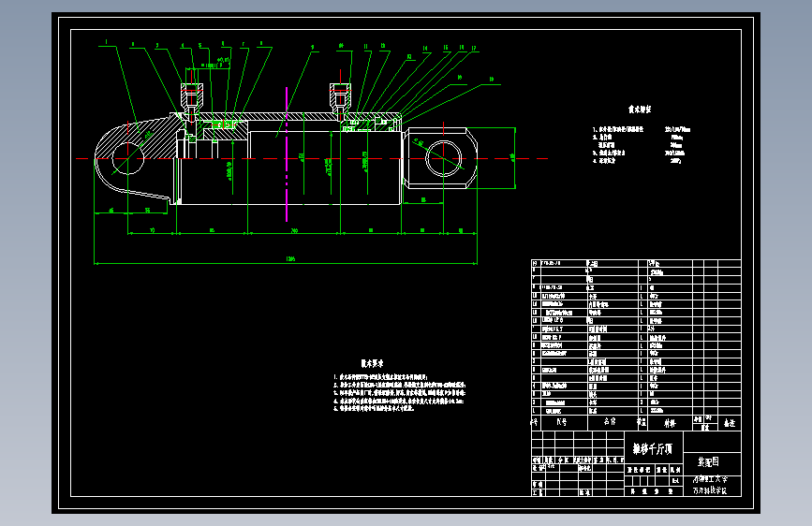Click the part balloon number 17
Screen dimensions: 812x526
(x=473, y=48)
